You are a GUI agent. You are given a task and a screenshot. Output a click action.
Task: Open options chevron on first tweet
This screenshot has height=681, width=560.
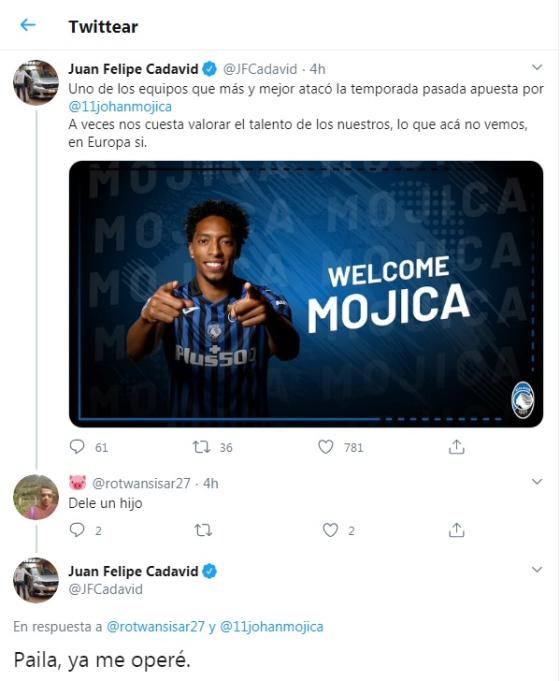(537, 67)
